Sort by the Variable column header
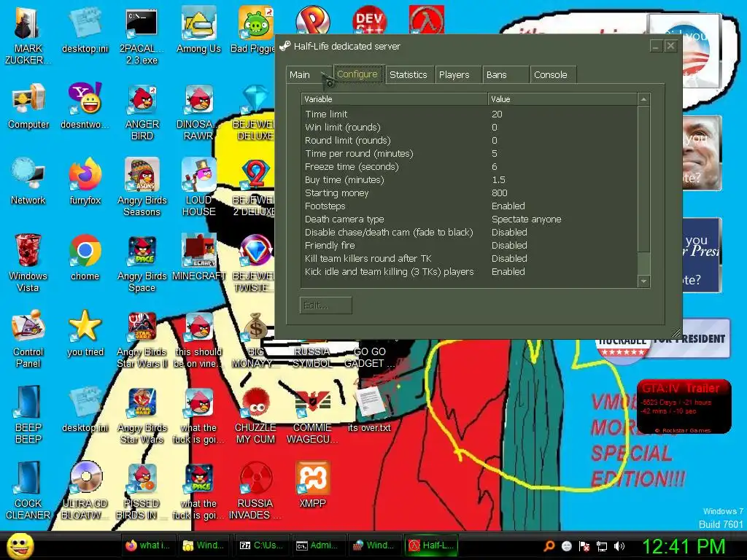747x560 pixels. click(x=395, y=99)
